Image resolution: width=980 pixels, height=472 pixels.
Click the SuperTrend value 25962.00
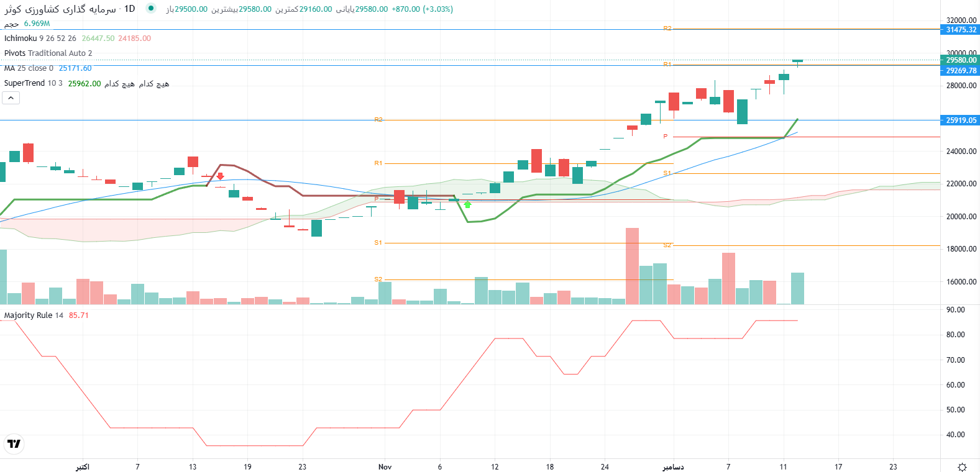(85, 83)
